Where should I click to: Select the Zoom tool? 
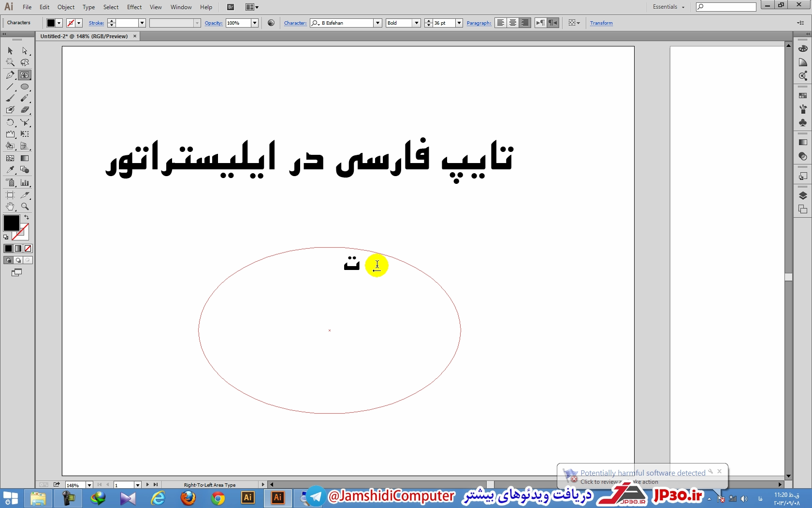(25, 207)
